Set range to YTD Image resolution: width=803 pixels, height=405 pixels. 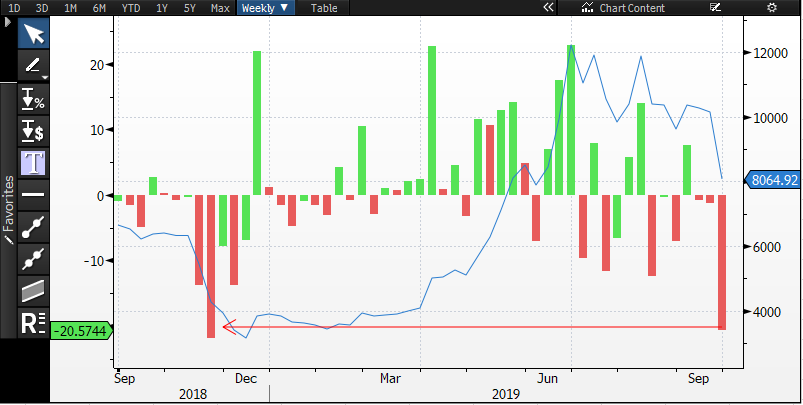[x=131, y=7]
